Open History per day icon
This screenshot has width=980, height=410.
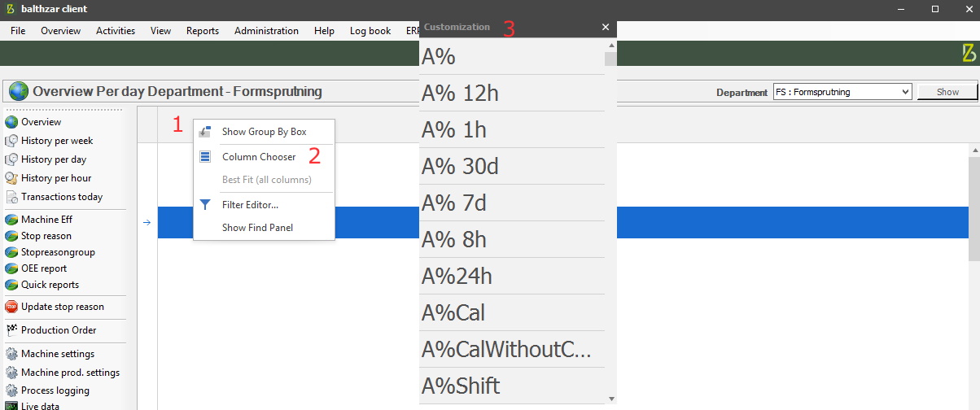[x=11, y=159]
